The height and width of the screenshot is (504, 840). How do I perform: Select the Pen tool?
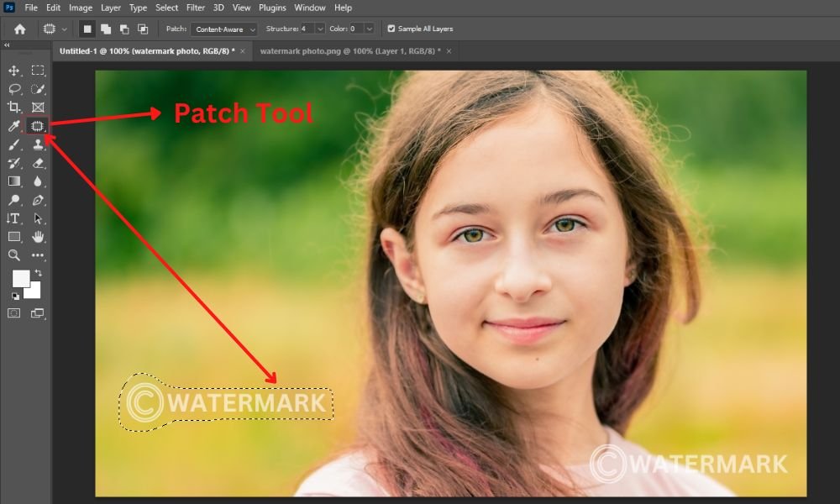(x=38, y=200)
